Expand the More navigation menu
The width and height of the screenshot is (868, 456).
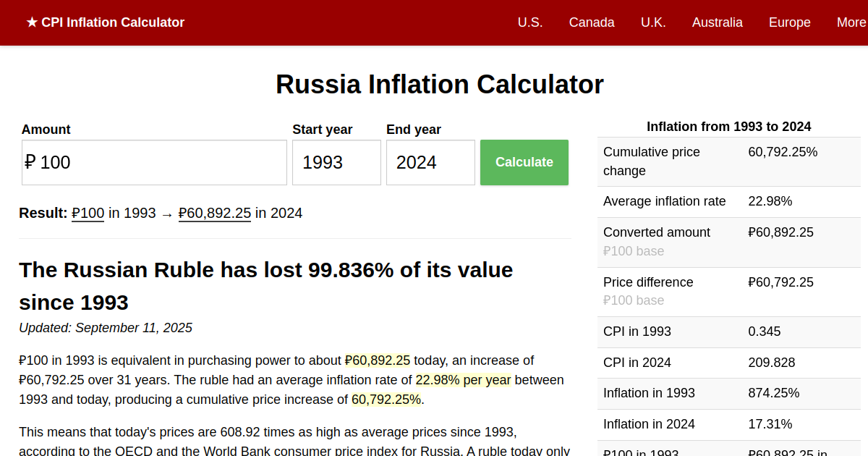[x=851, y=22]
